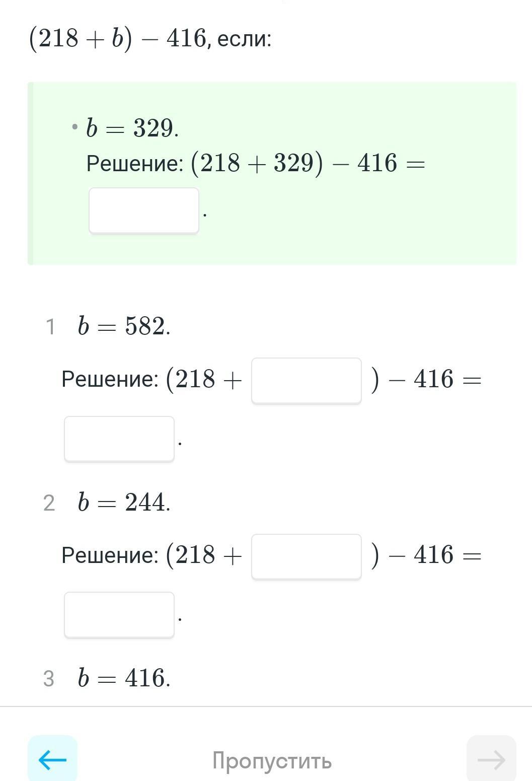Click the header expression (218 + b) − 416
Viewport: 532px width, 781px height.
(117, 38)
